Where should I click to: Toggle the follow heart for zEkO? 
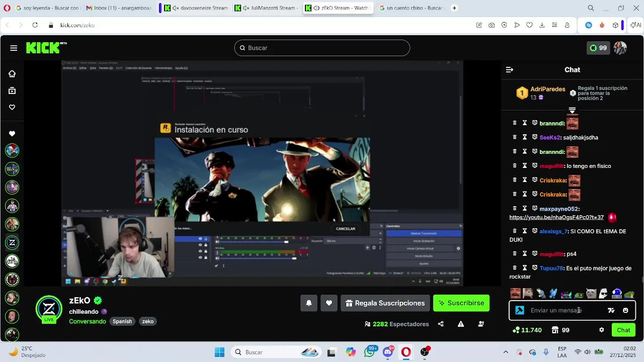tap(329, 303)
